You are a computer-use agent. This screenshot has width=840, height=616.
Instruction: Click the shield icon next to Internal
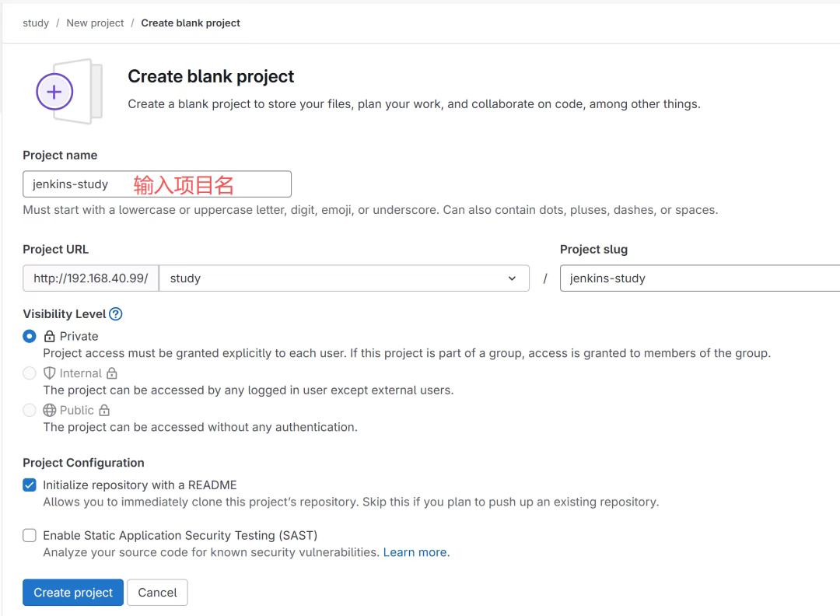tap(50, 373)
